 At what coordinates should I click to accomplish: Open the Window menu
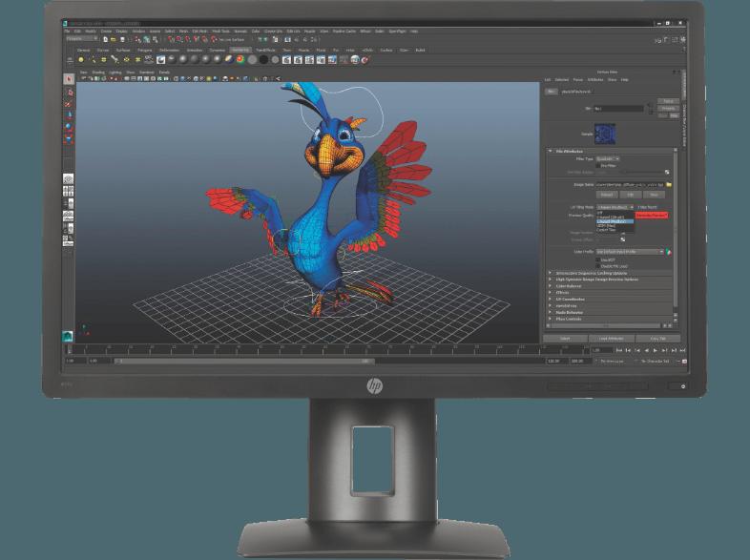tap(138, 31)
